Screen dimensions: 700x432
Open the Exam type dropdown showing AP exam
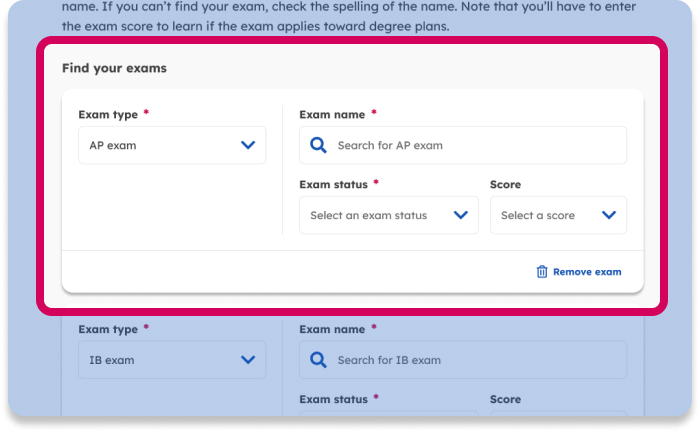(172, 145)
